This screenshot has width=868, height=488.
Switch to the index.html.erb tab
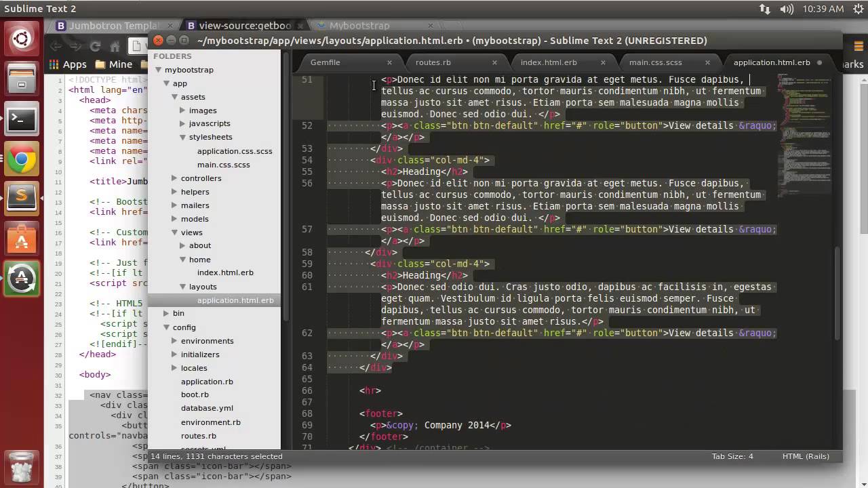pyautogui.click(x=549, y=62)
